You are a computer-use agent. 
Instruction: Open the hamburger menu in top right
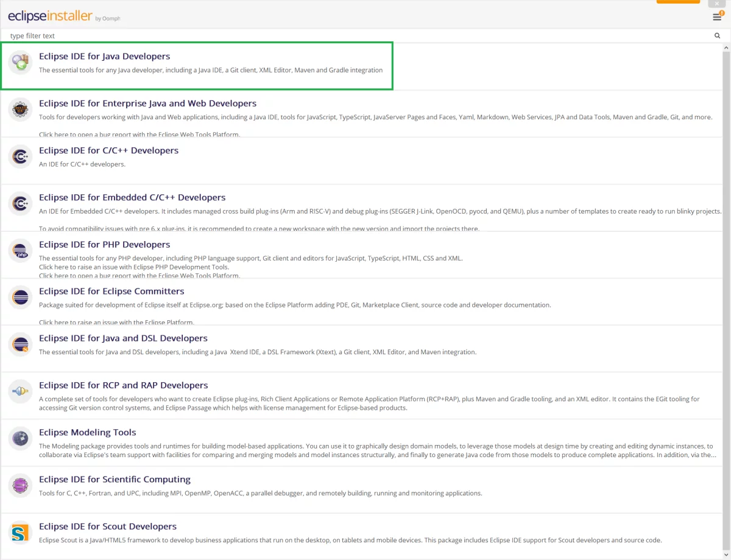click(717, 17)
